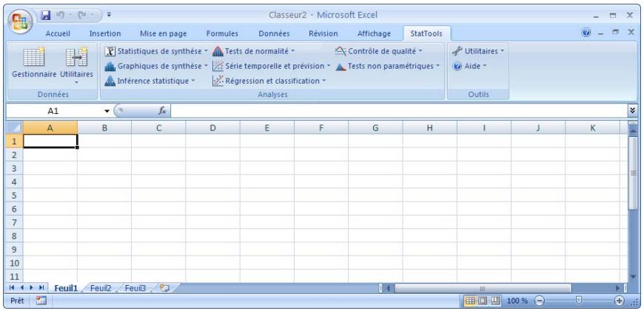Open Série temporelle et prévision menu
Viewport: 644px width, 311px height.
[272, 66]
